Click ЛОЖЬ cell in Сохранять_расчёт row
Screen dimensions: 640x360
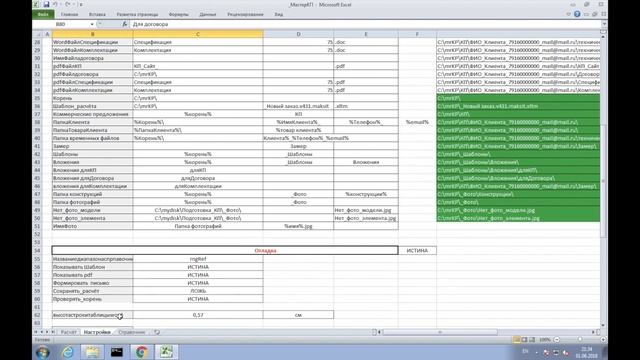point(198,291)
